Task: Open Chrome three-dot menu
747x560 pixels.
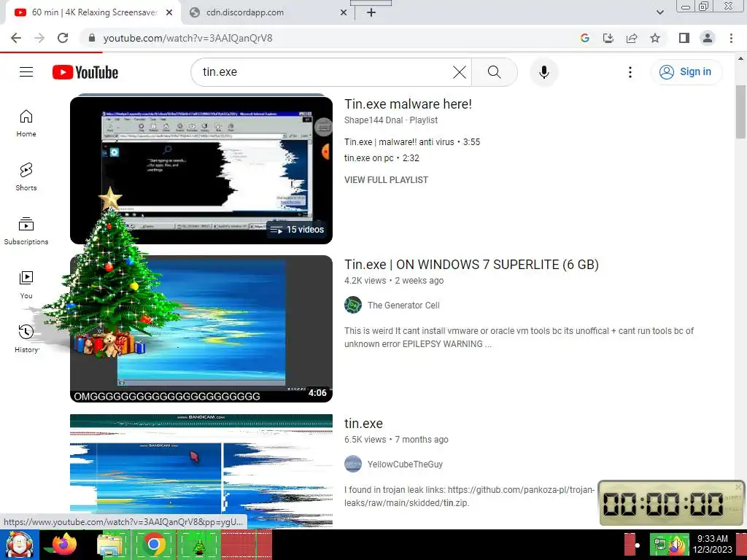Action: [731, 38]
